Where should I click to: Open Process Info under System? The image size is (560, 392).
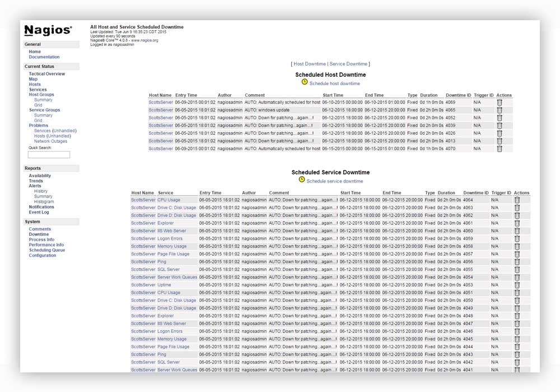tap(42, 240)
